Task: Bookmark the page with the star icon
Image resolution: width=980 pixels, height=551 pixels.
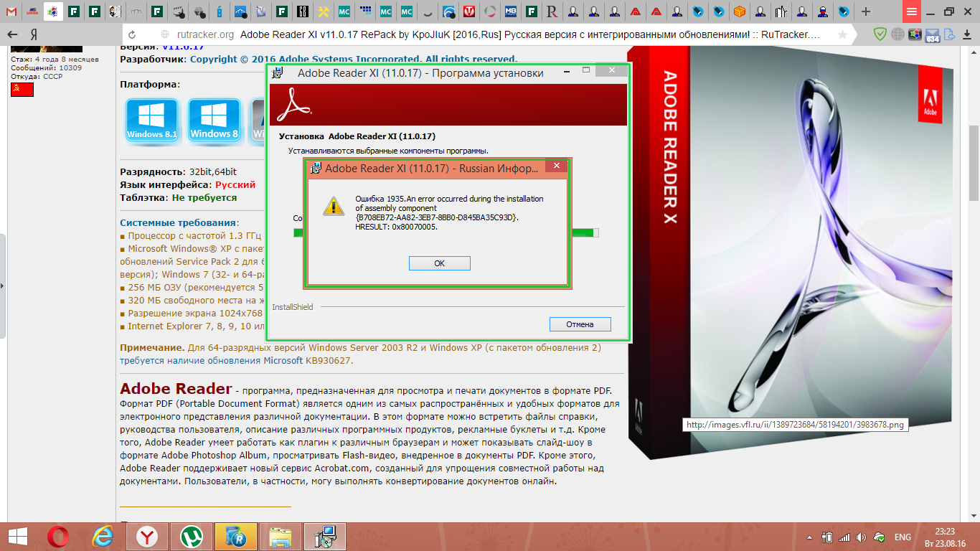Action: [x=843, y=34]
